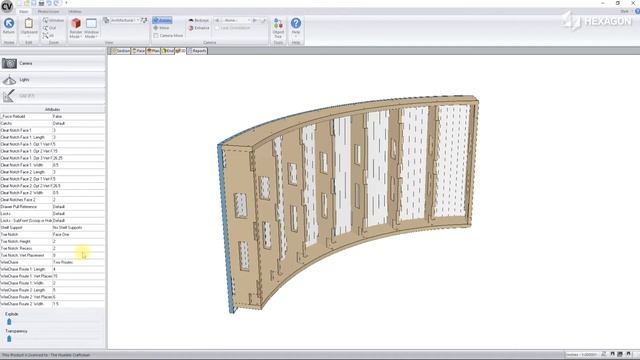Select the Locks - SubFront Group row
The height and width of the screenshot is (360, 640).
[x=53, y=220]
